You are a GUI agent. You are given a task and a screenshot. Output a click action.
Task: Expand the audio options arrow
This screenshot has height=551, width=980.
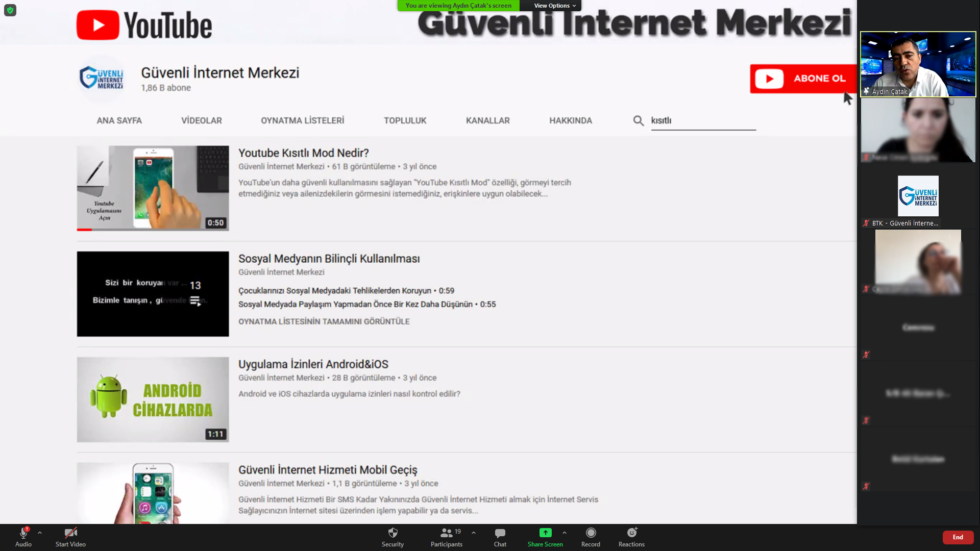tap(40, 533)
